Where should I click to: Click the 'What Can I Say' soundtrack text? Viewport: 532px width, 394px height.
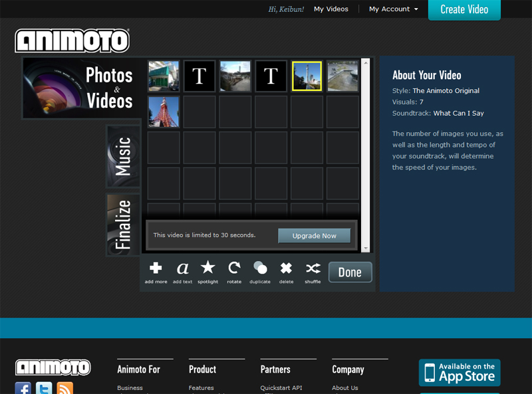(458, 113)
